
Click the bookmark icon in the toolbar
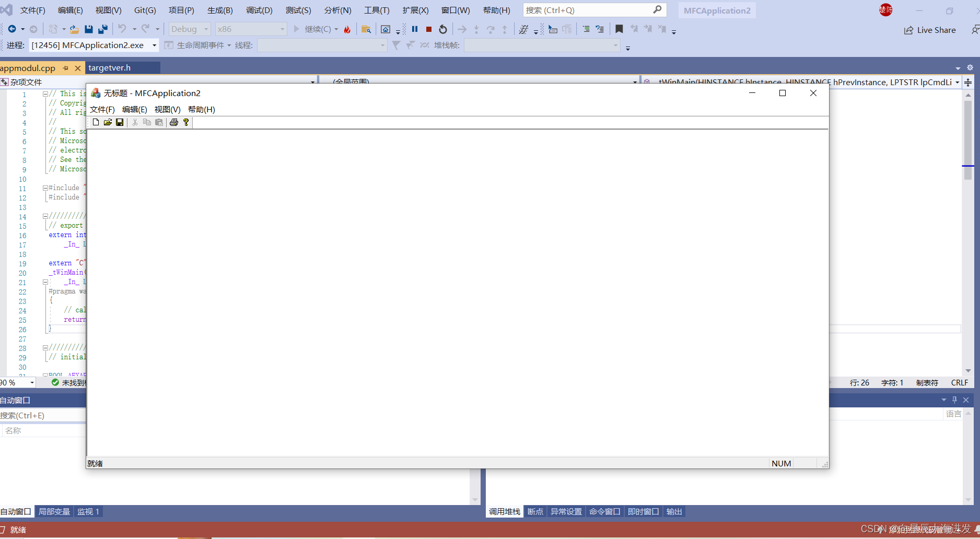click(619, 29)
